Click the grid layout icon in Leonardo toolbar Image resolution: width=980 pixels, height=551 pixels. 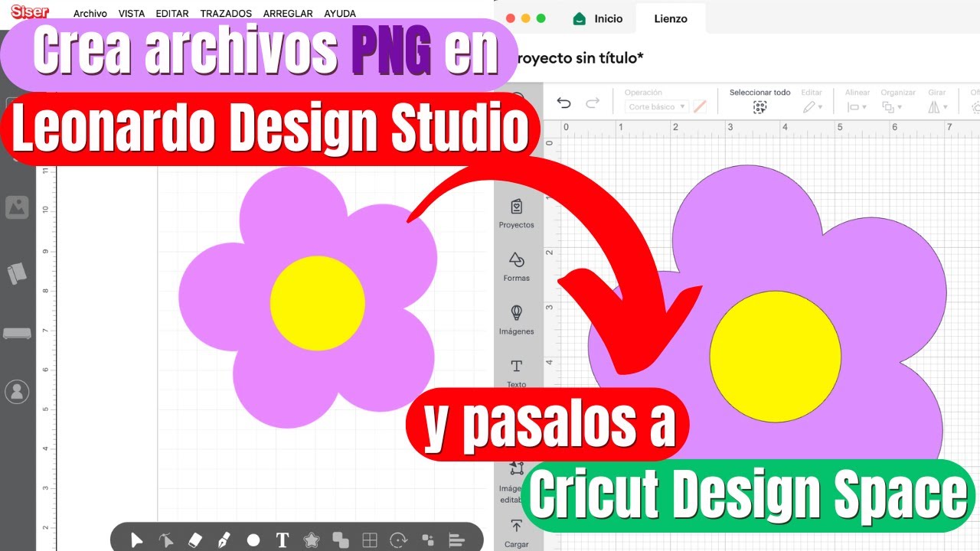coord(370,540)
